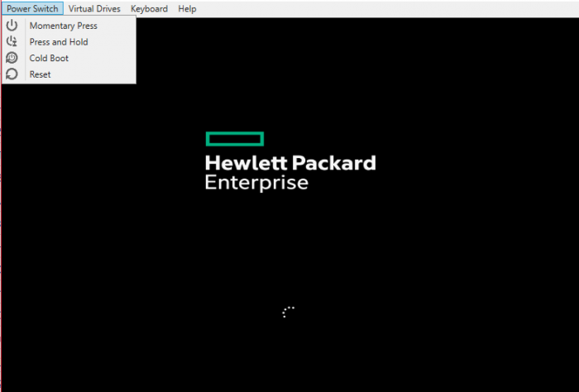Open the Keyboard menu

149,8
